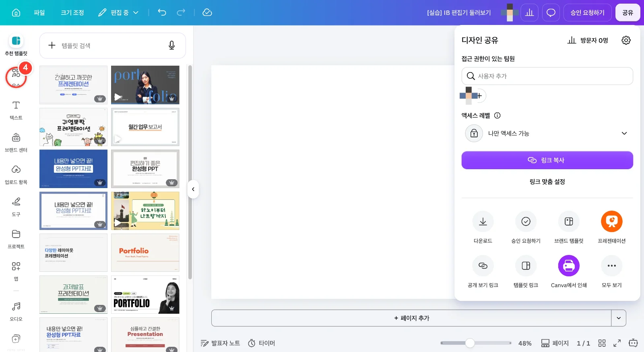This screenshot has height=352, width=644.
Task: Toggle 페이지 view in bottom bar
Action: click(555, 343)
